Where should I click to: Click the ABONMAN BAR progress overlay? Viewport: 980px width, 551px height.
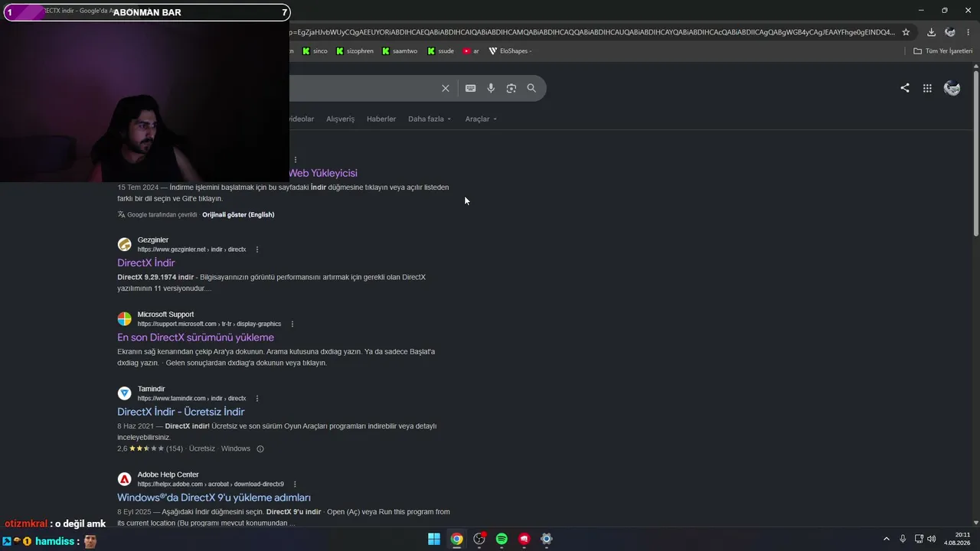tap(147, 12)
